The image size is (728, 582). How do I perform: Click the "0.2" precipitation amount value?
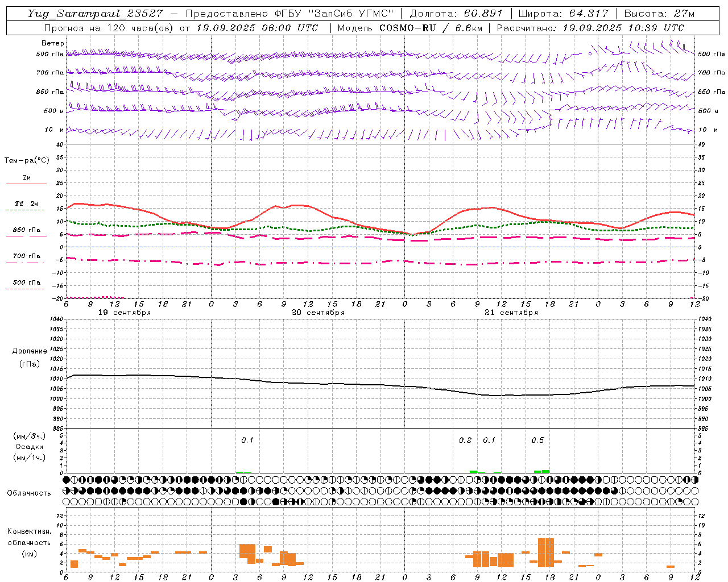click(465, 440)
